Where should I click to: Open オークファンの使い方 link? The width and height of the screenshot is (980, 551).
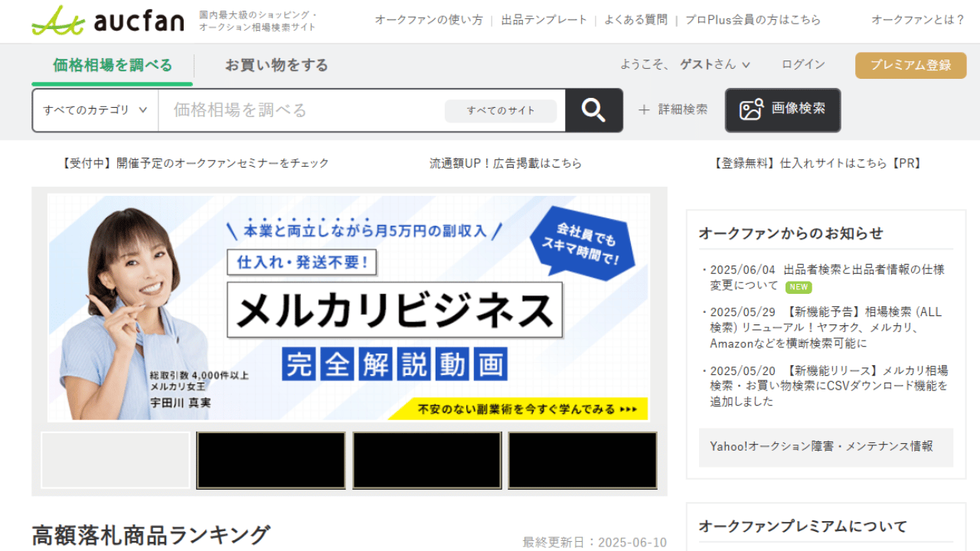click(x=429, y=20)
